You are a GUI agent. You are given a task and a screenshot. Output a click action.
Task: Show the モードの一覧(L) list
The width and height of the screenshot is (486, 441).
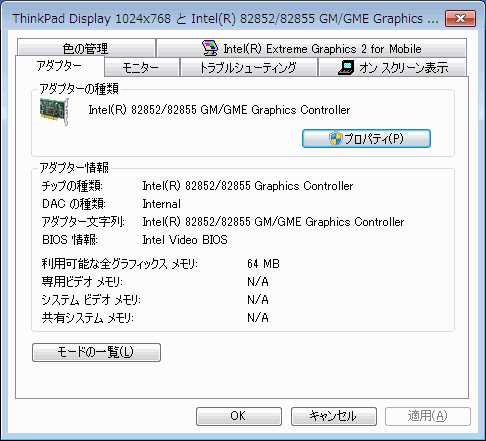point(96,352)
